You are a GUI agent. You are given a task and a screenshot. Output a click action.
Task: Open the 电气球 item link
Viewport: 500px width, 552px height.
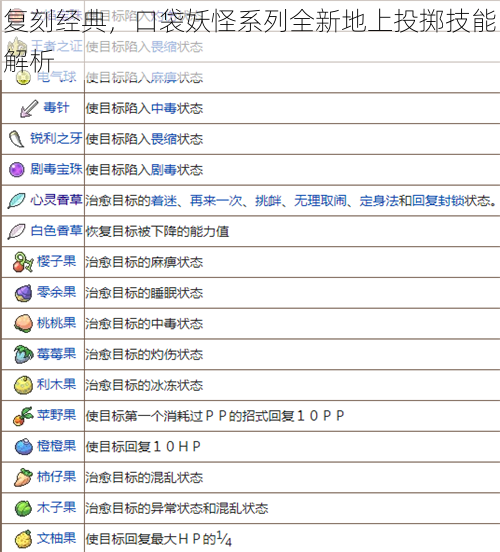57,76
